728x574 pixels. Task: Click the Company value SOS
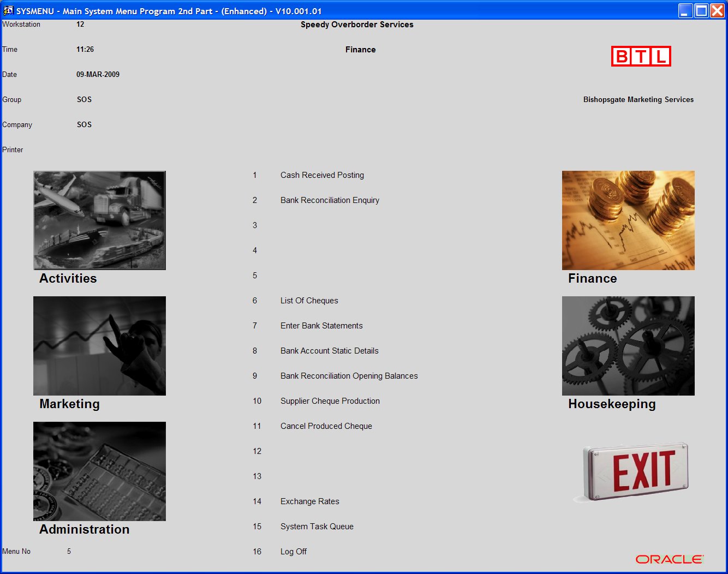(x=84, y=124)
